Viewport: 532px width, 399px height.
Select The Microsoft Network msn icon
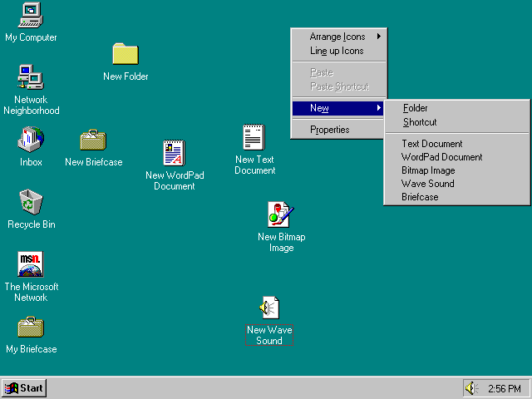coord(31,264)
